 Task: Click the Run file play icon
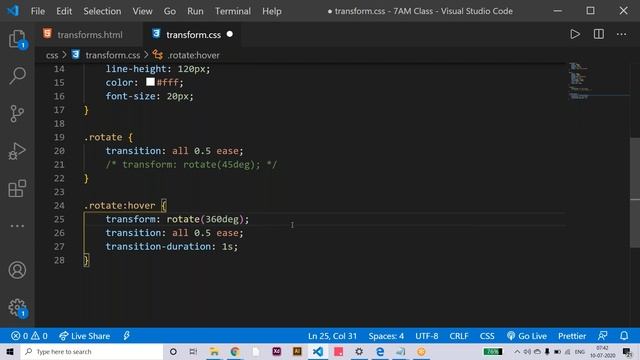pyautogui.click(x=575, y=34)
